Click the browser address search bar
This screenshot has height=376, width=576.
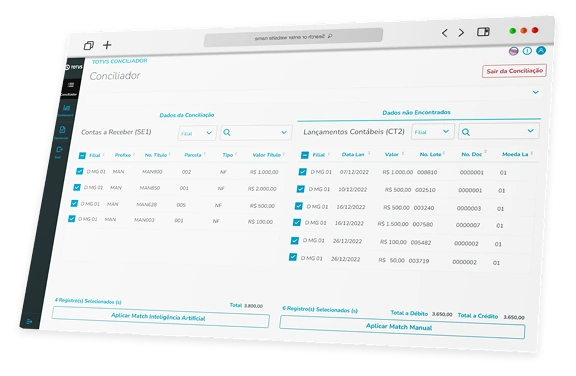pos(293,37)
